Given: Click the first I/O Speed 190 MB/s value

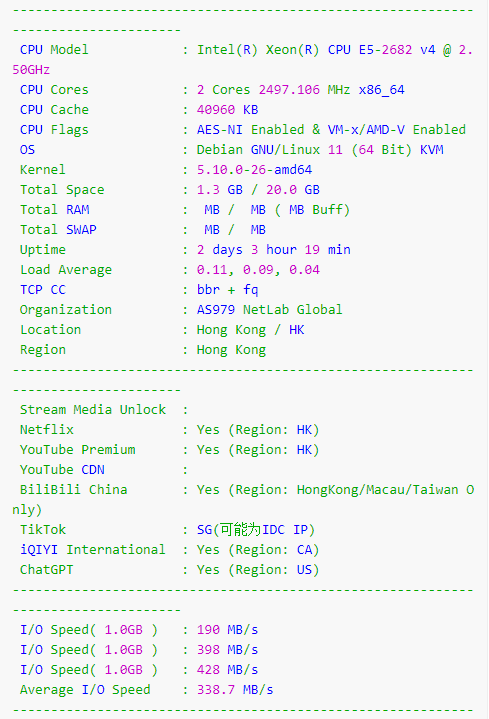Looking at the screenshot, I should tap(228, 630).
